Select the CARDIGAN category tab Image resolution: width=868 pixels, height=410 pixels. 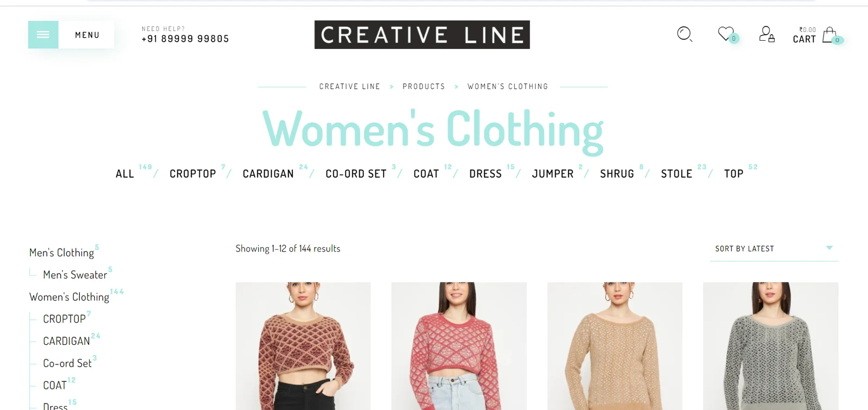pos(268,174)
